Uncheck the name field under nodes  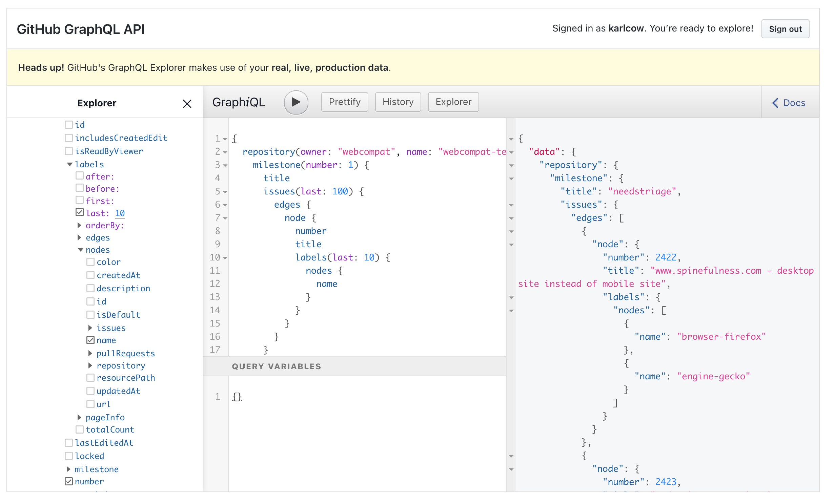90,340
